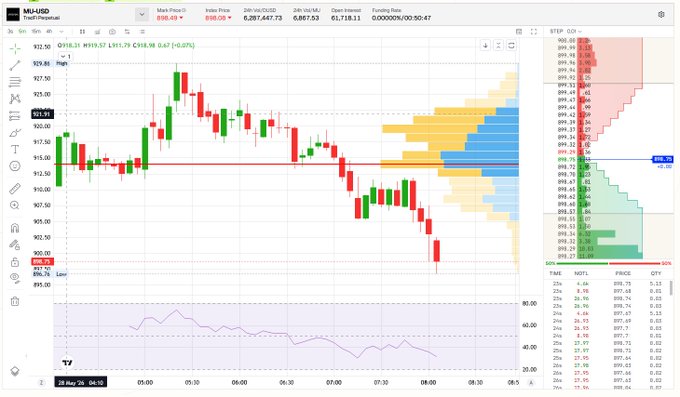Select the brush drawing tool
Image resolution: width=680 pixels, height=397 pixels.
click(15, 133)
